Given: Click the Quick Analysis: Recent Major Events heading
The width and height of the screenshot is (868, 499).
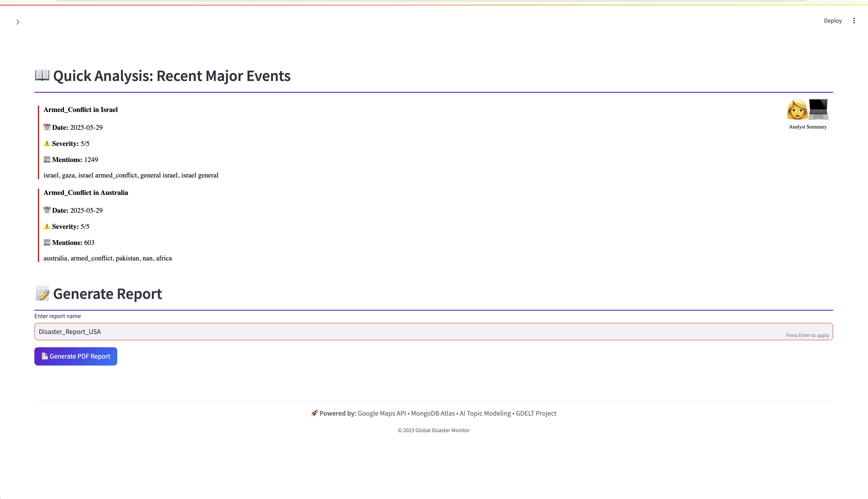Looking at the screenshot, I should pyautogui.click(x=172, y=76).
